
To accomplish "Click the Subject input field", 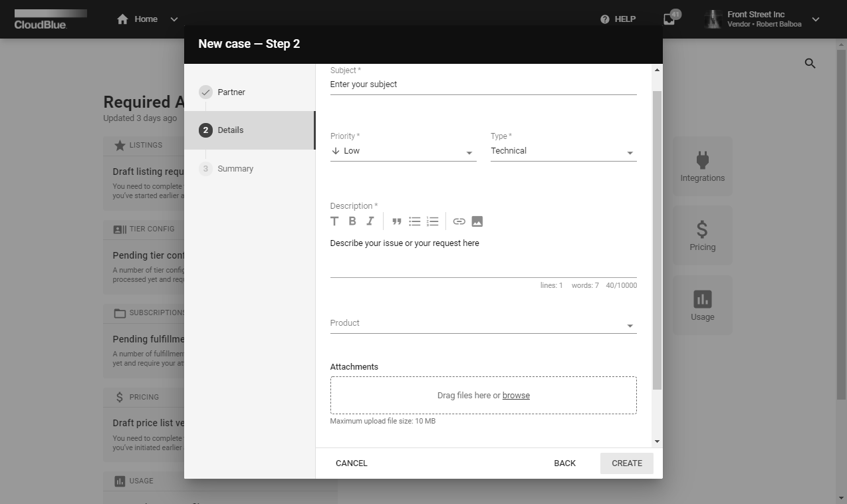I will click(483, 84).
